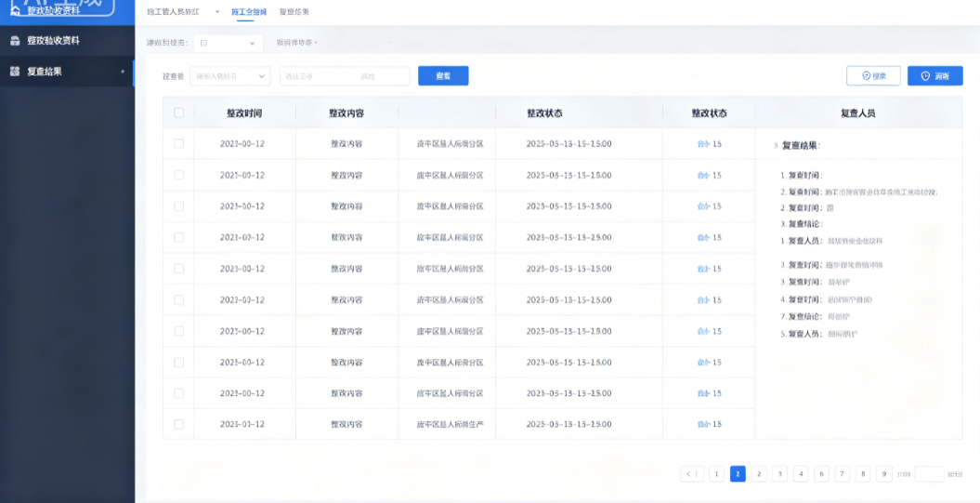Click the icon next to 复查结果 in the sidebar
Image resolution: width=980 pixels, height=503 pixels.
[x=16, y=72]
